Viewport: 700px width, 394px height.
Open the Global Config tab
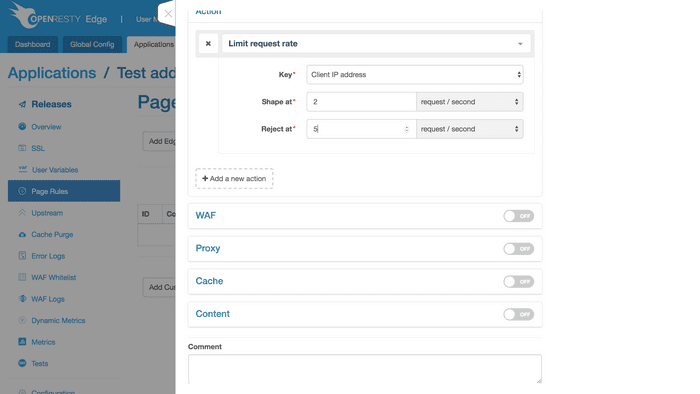[x=92, y=44]
